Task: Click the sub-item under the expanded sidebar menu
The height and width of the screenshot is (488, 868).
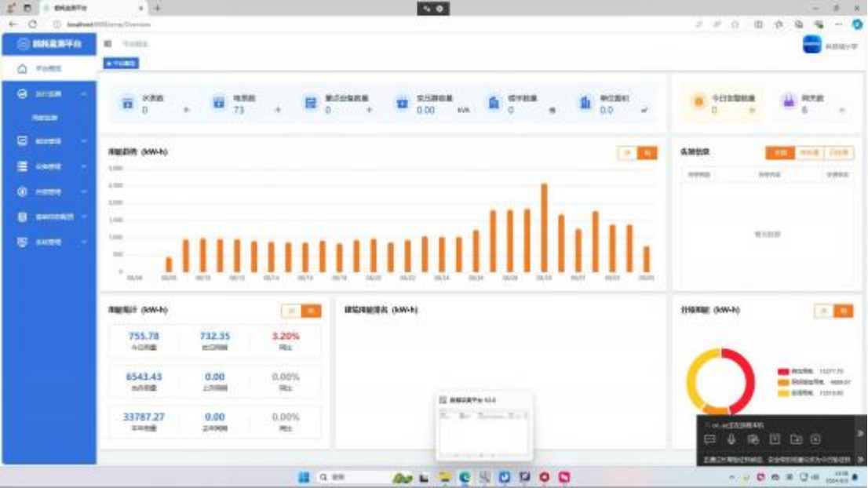Action: (45, 118)
